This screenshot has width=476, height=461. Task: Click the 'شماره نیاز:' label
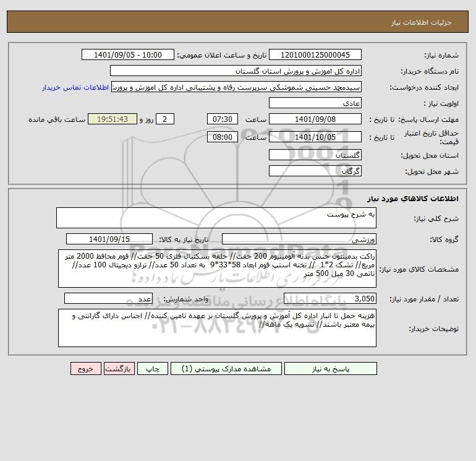click(x=441, y=55)
